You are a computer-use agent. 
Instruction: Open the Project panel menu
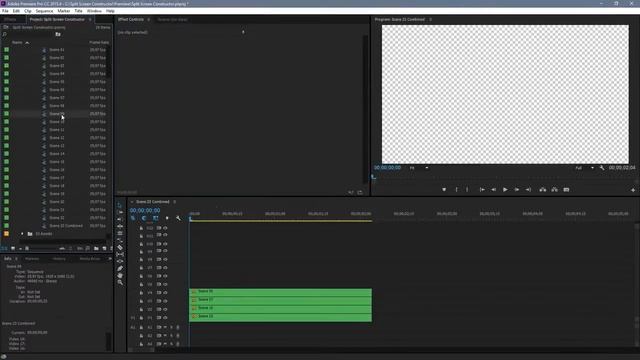pos(90,20)
